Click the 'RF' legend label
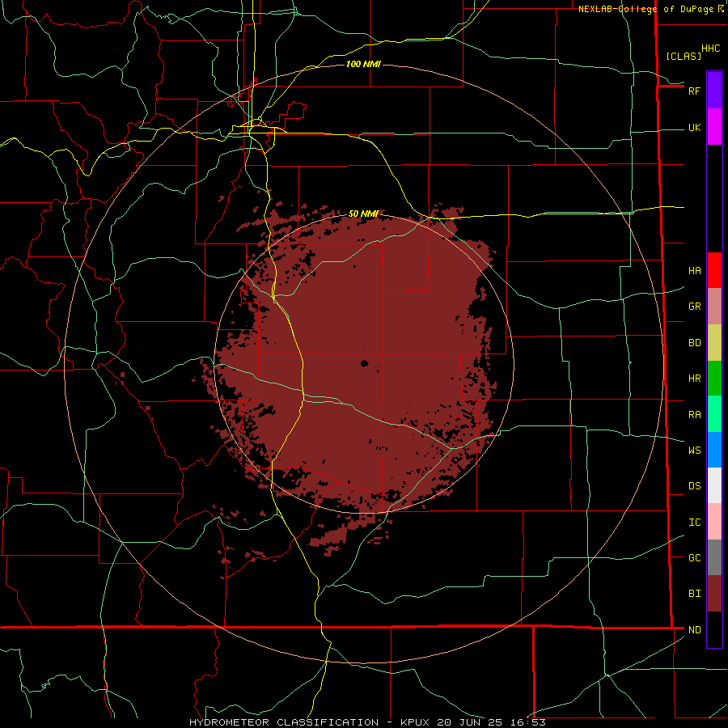This screenshot has width=728, height=728. [694, 91]
